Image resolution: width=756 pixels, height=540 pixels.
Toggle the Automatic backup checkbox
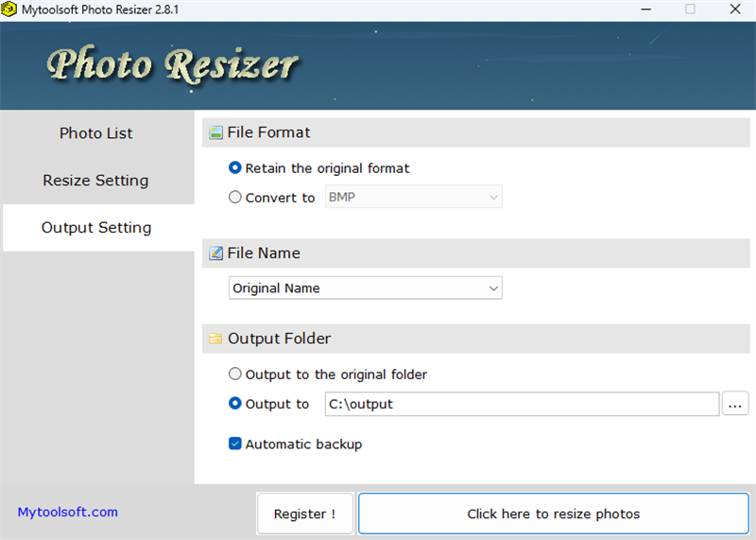[x=234, y=444]
